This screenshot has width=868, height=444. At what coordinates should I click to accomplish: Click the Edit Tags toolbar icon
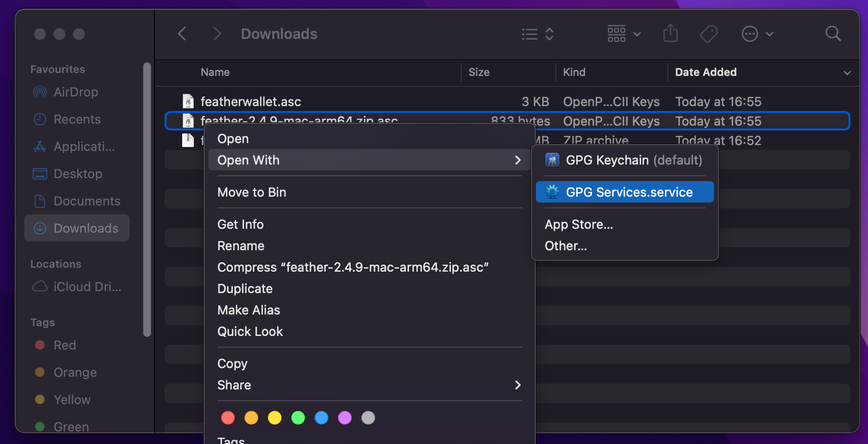pyautogui.click(x=709, y=34)
